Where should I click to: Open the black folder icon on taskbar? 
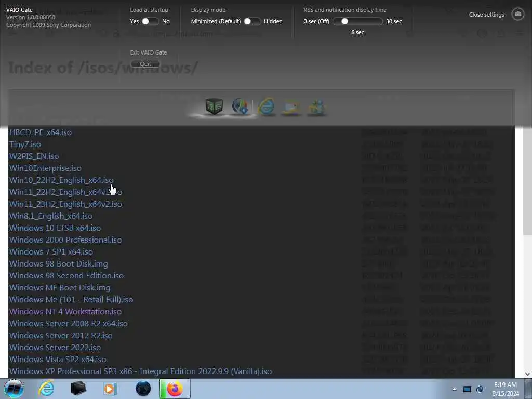pyautogui.click(x=78, y=389)
